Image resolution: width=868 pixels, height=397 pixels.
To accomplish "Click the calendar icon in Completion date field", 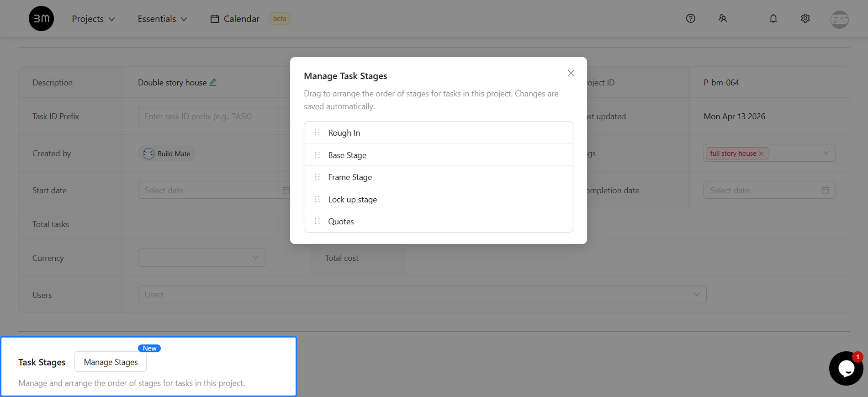I will [x=825, y=190].
